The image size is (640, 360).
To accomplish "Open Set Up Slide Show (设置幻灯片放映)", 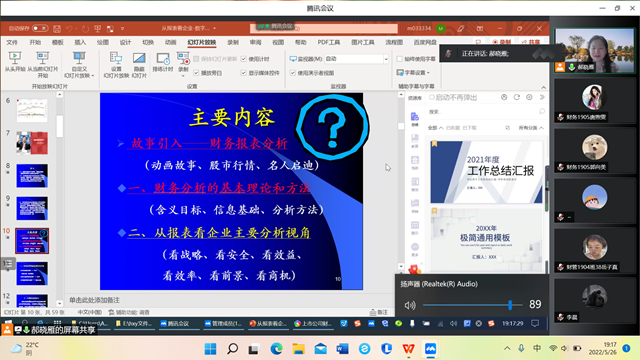I will click(x=116, y=64).
